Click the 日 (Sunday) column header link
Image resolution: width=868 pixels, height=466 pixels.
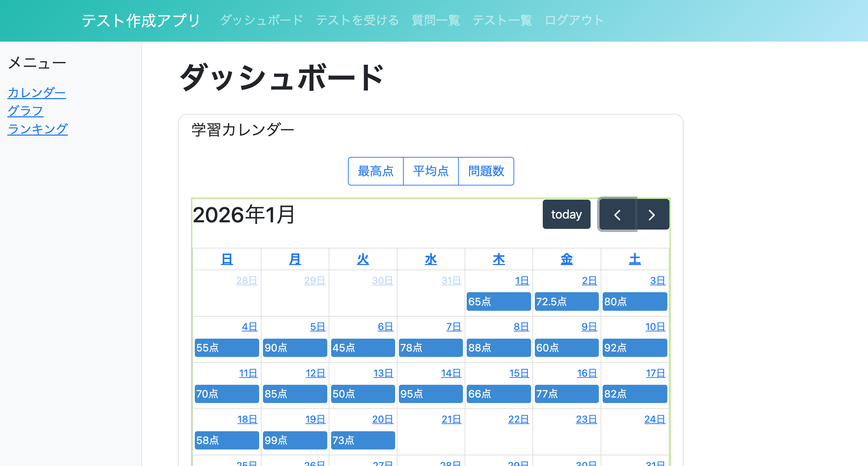click(x=226, y=259)
